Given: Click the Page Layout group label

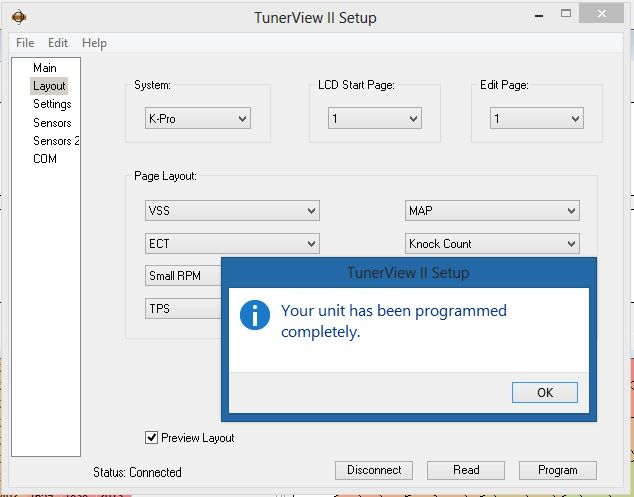Looking at the screenshot, I should click(x=165, y=176).
